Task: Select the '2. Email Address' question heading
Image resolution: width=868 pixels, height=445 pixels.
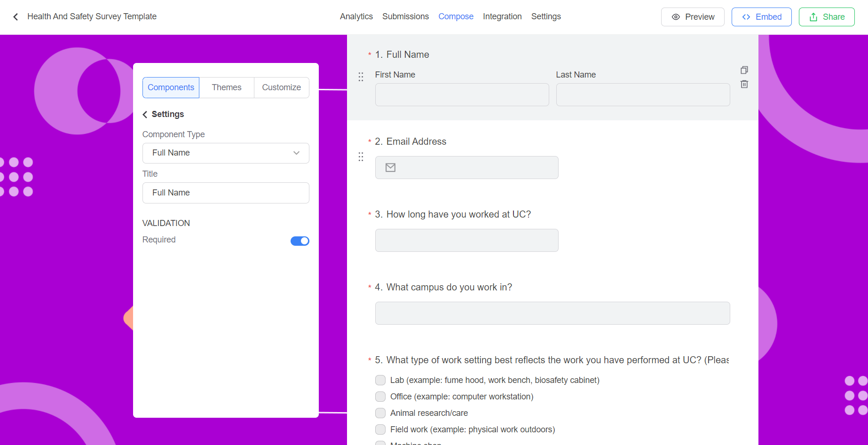Action: [410, 141]
